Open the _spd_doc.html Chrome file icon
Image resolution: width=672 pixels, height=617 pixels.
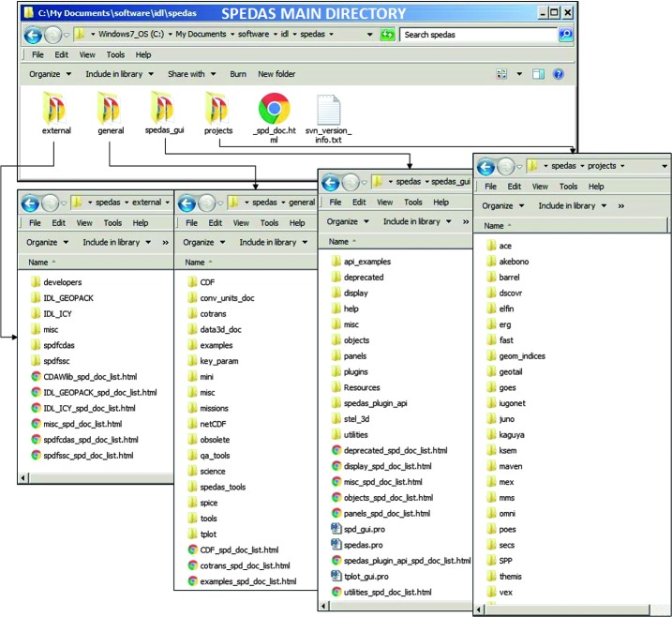tap(274, 109)
